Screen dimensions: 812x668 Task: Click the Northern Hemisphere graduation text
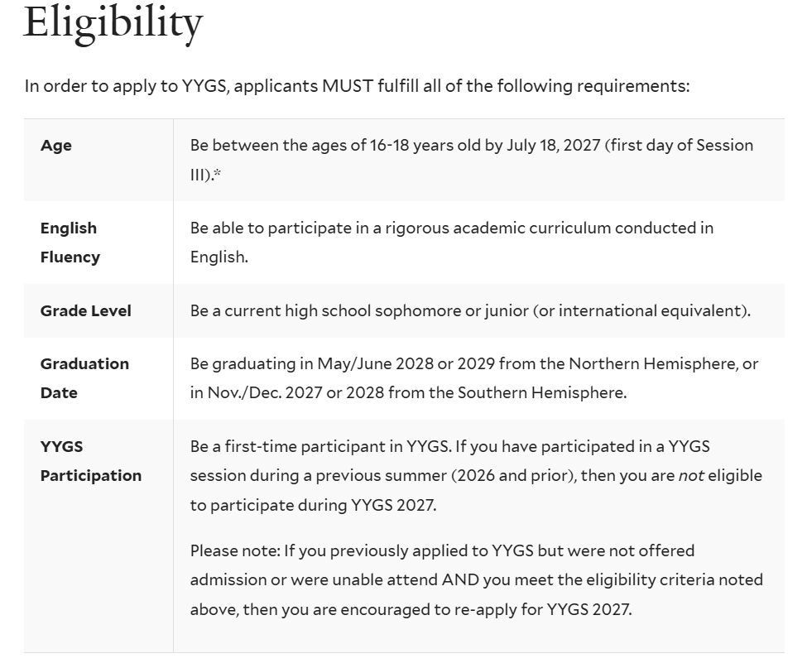coord(473,363)
